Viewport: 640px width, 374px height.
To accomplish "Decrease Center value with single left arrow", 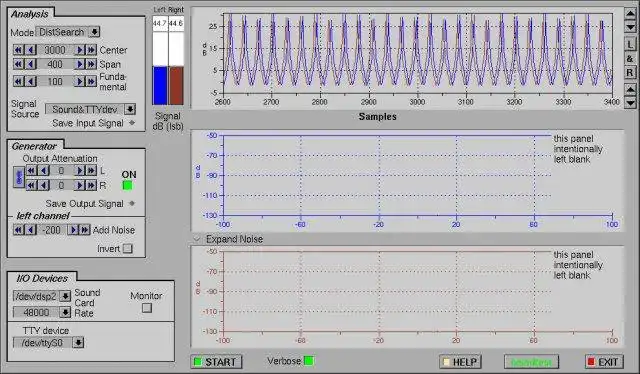I will 31,50.
